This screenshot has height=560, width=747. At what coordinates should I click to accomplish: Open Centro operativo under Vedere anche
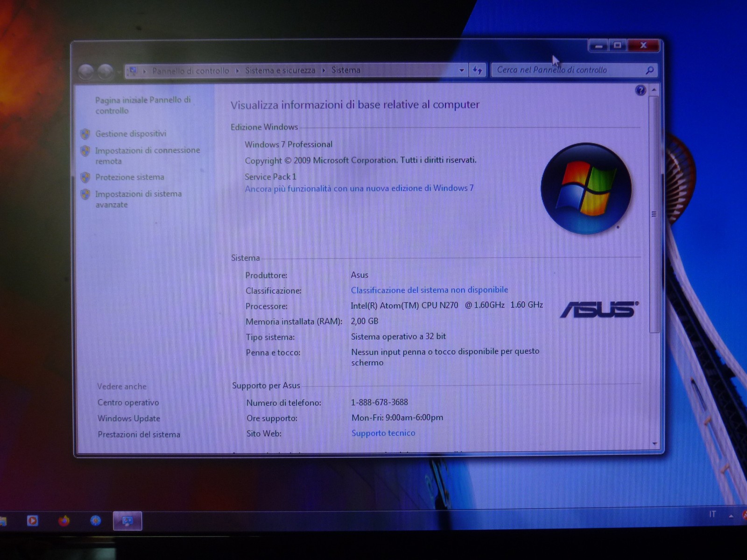tap(128, 403)
